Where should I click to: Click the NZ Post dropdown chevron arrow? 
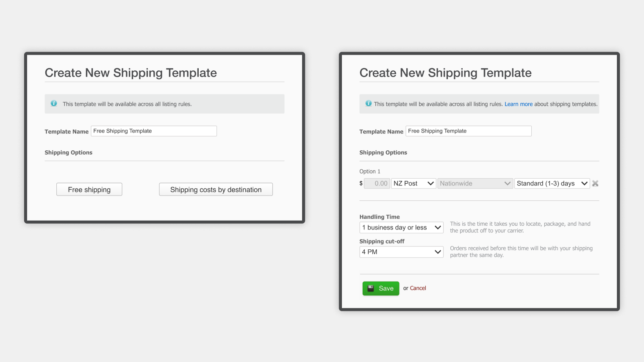430,183
